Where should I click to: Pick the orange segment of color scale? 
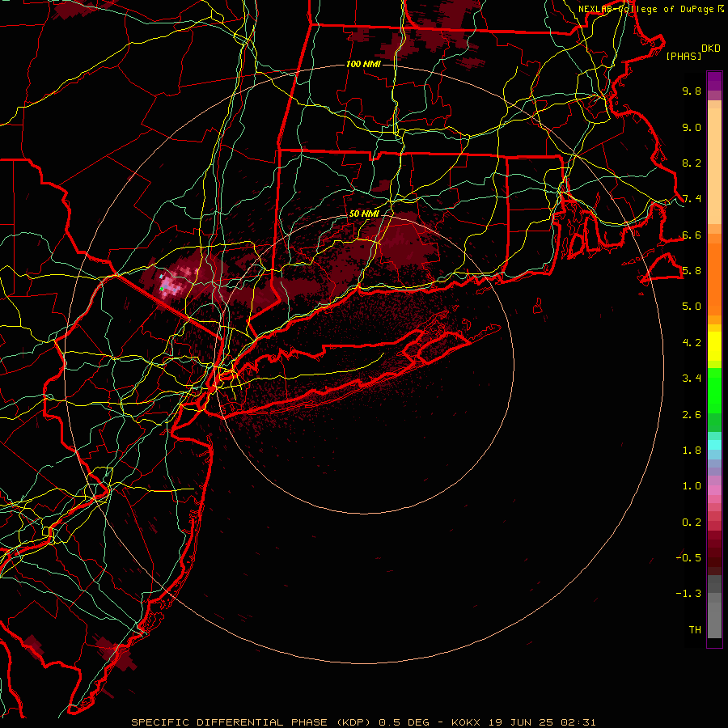714,278
